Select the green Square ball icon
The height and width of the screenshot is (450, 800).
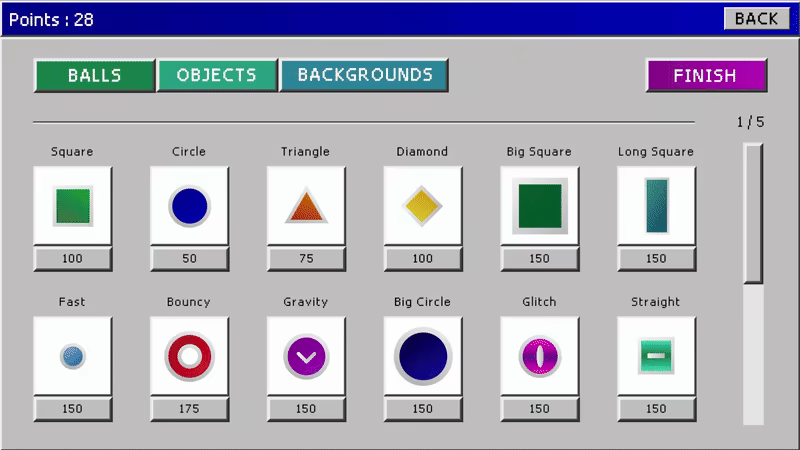tap(73, 206)
